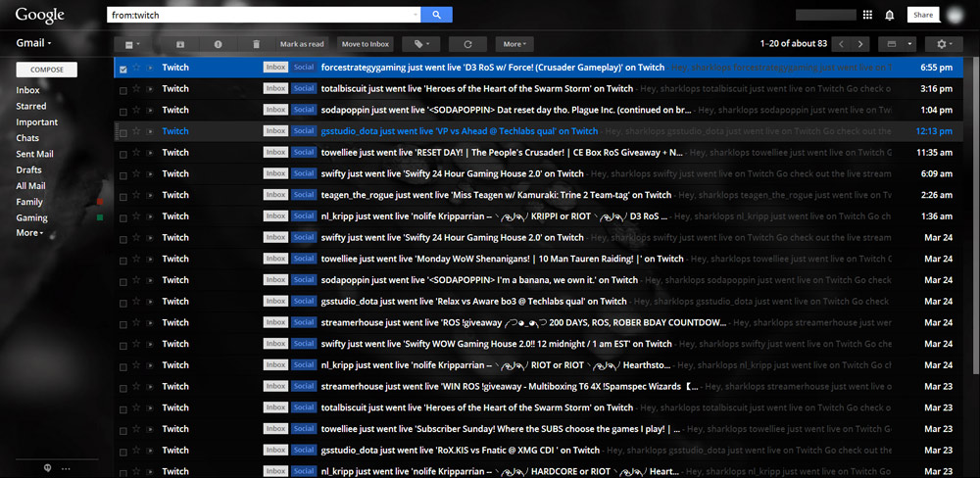Open the notifications bell

coord(890,15)
